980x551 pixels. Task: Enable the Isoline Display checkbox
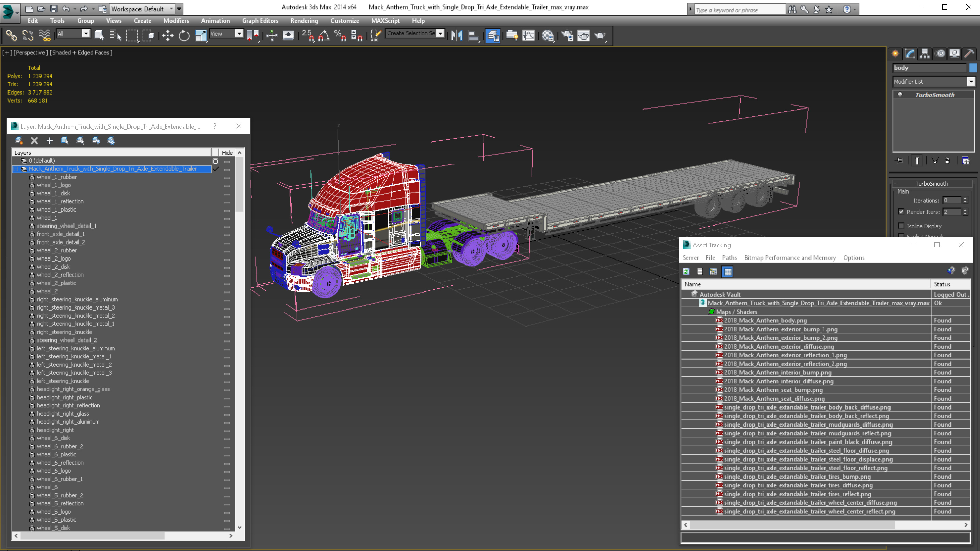click(901, 226)
